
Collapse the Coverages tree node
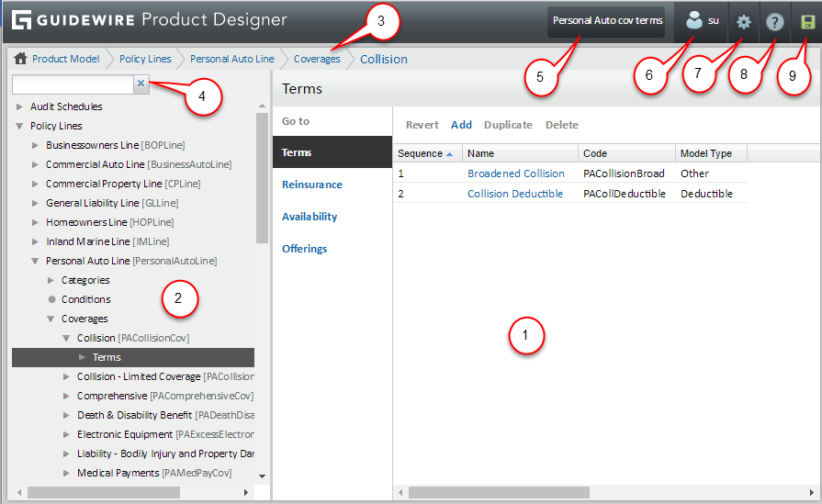point(51,319)
